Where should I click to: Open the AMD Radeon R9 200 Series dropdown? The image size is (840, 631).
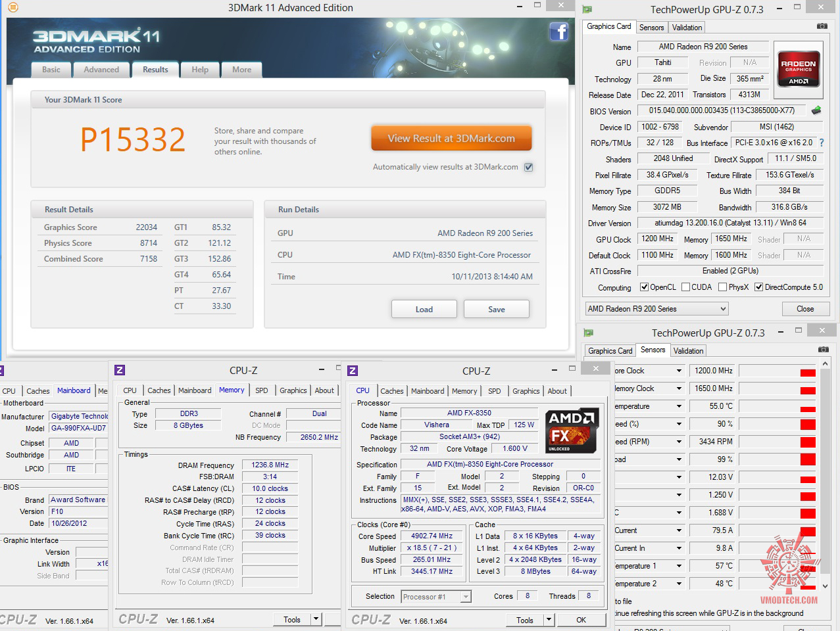click(656, 309)
